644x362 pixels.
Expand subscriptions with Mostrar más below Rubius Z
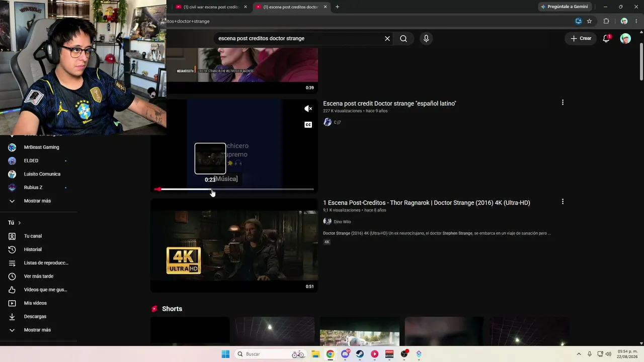[x=37, y=201]
